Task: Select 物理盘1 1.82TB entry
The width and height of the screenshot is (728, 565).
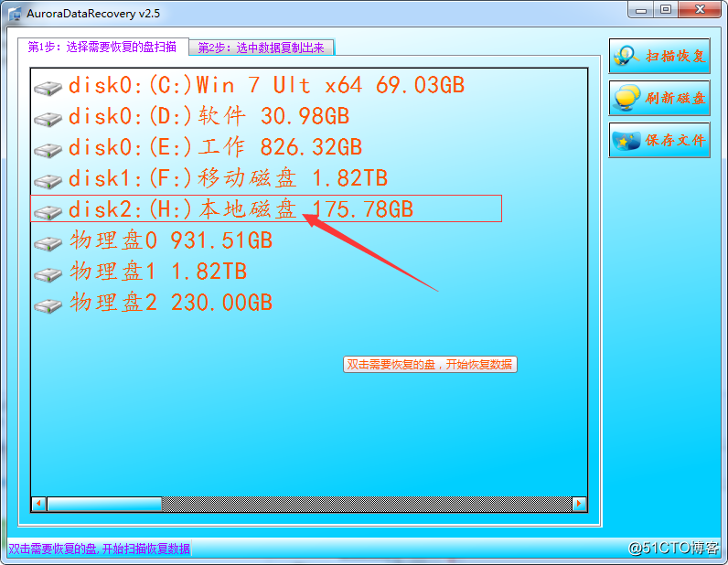Action: [158, 272]
